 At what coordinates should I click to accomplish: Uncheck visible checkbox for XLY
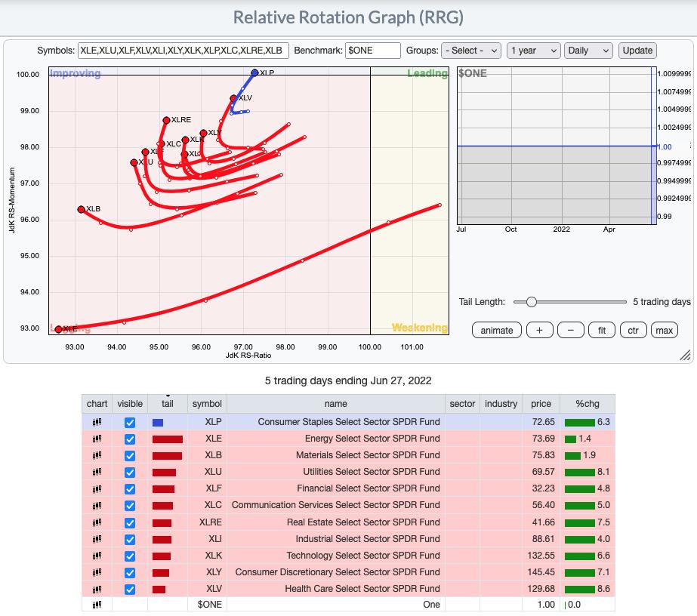(x=130, y=572)
